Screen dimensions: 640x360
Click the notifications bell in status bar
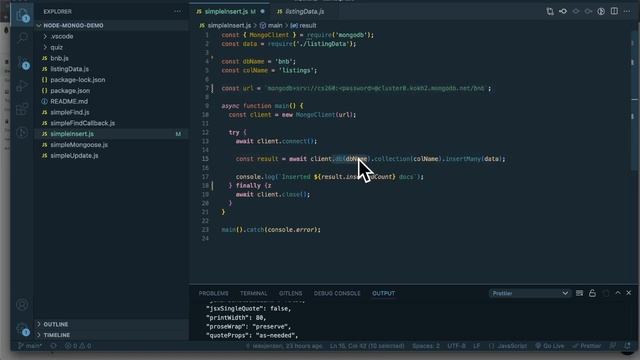point(627,346)
